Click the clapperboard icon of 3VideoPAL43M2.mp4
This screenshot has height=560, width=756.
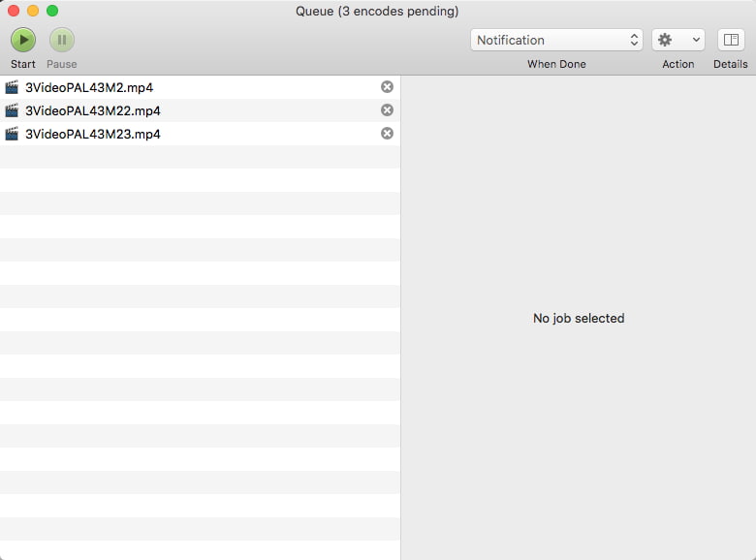pyautogui.click(x=12, y=87)
